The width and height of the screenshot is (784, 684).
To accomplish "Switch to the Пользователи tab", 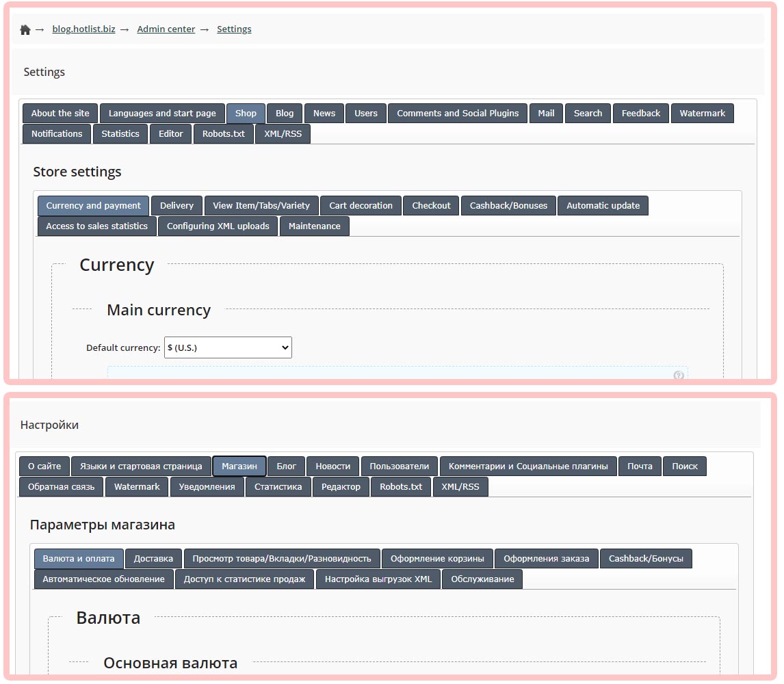I will click(400, 466).
